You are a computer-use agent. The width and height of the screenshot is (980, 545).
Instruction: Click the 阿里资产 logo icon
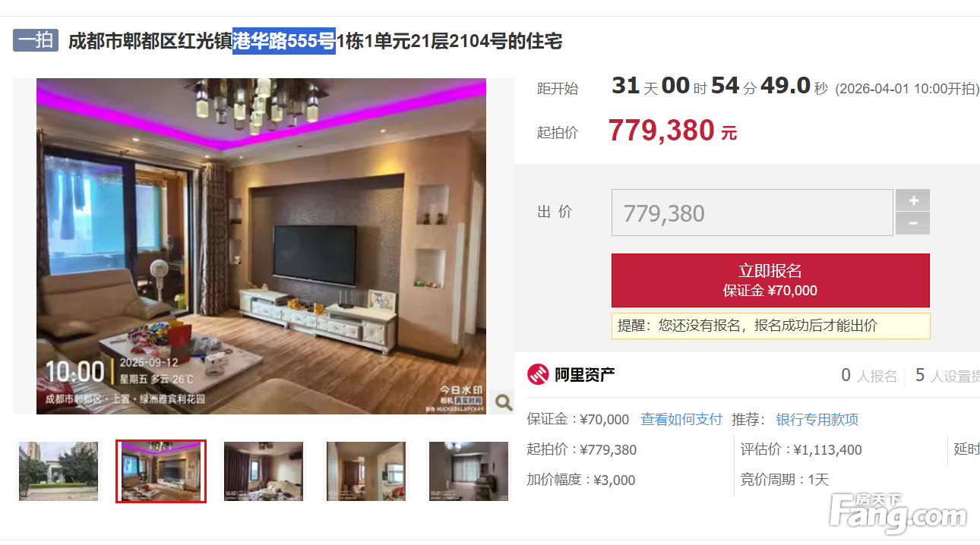[x=538, y=374]
